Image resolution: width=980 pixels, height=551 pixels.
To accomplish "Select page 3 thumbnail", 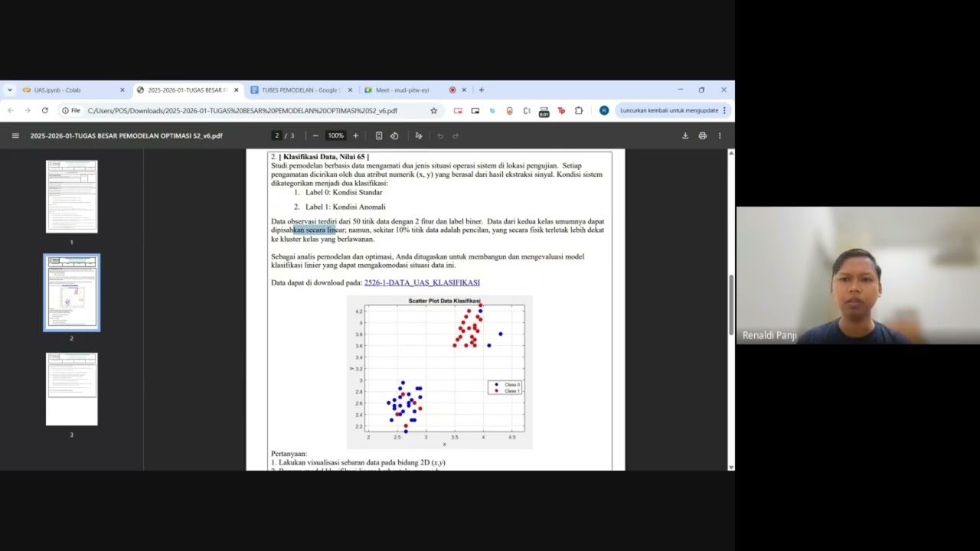I will tap(71, 389).
